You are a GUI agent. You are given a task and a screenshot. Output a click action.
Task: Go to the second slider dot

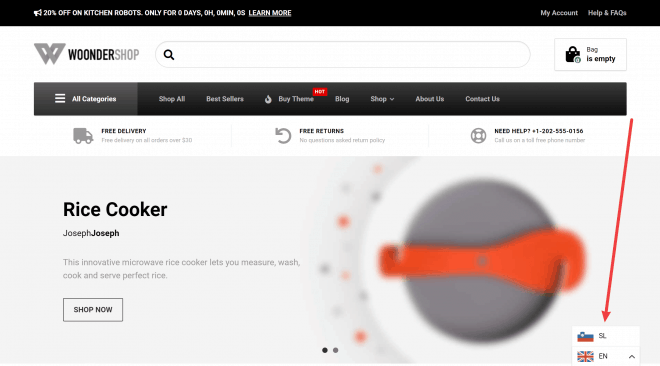point(335,350)
